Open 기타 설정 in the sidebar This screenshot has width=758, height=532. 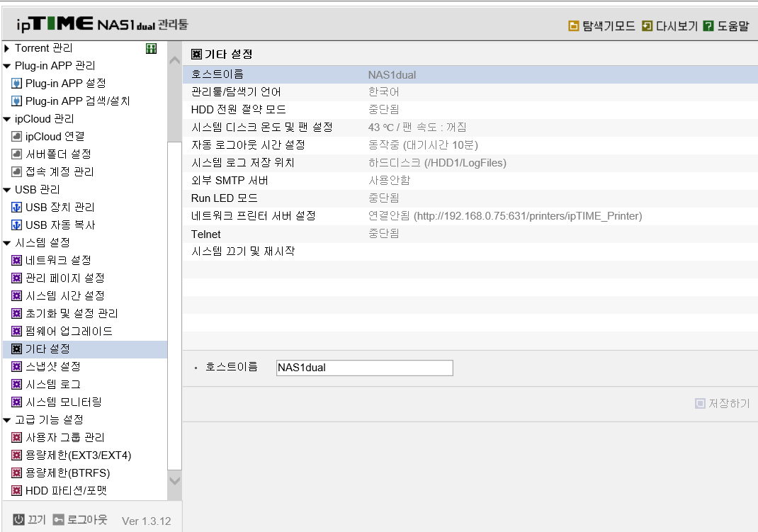click(85, 349)
